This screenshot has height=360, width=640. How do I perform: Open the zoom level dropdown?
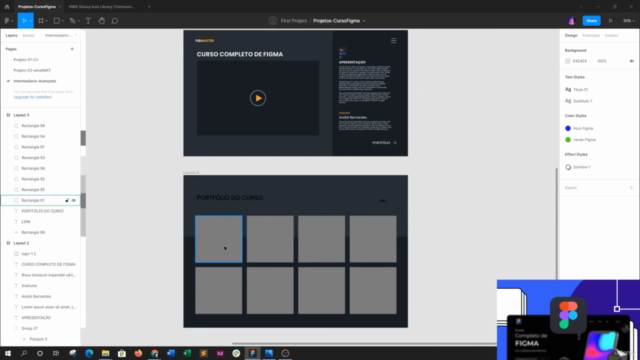click(628, 20)
